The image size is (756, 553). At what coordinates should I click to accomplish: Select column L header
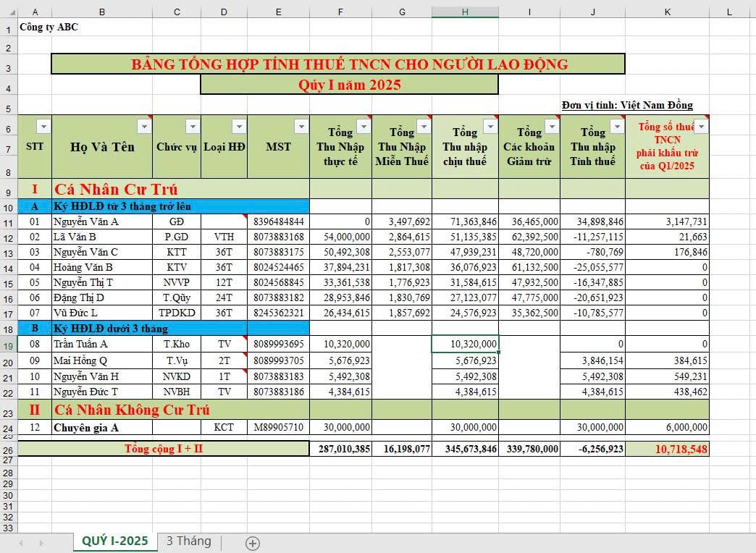pos(729,12)
